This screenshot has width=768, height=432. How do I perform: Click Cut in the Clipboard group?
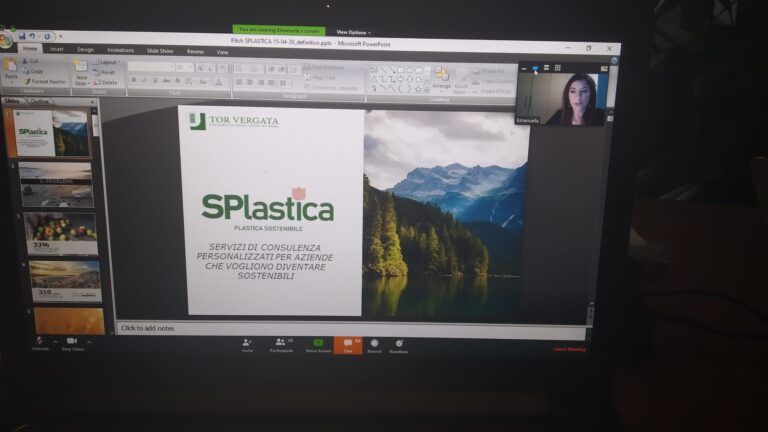point(30,61)
